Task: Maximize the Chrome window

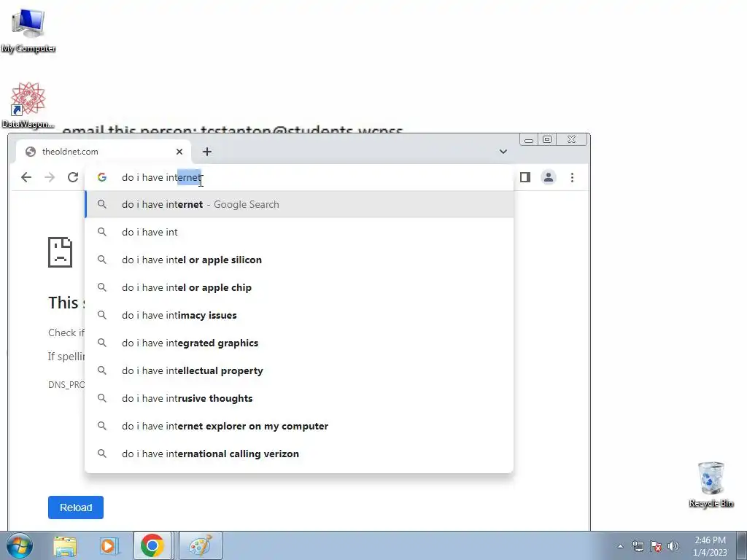Action: [x=547, y=139]
